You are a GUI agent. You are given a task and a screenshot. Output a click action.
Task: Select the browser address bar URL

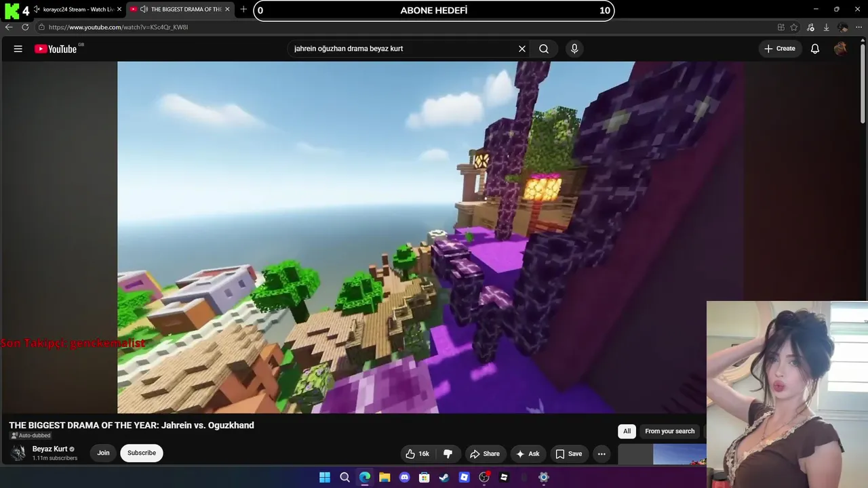point(118,27)
